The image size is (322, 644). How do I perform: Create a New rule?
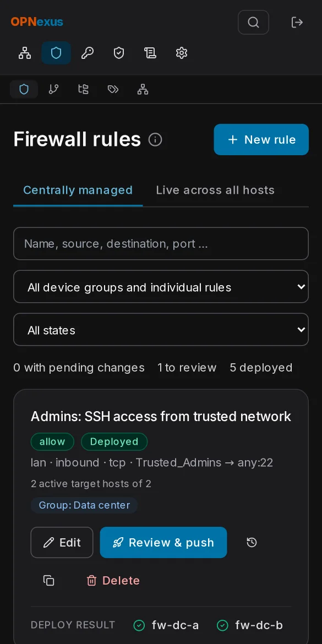coord(261,140)
